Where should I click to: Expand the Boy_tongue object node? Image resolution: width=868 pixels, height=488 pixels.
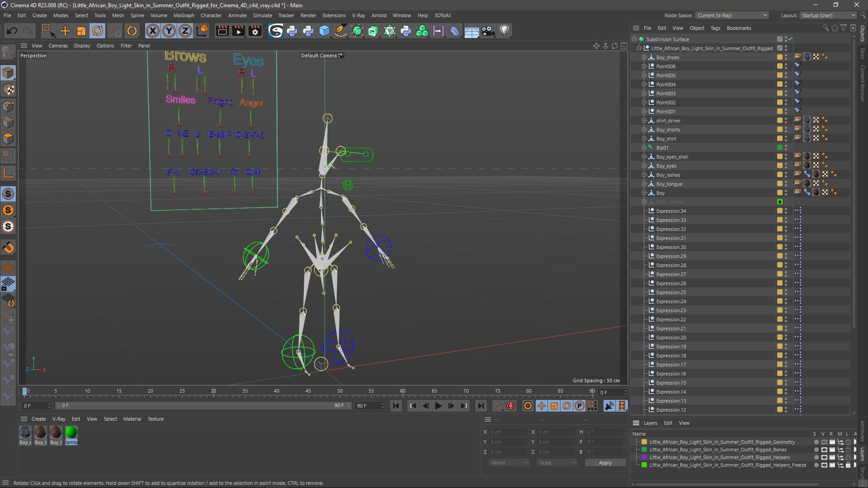coord(644,184)
